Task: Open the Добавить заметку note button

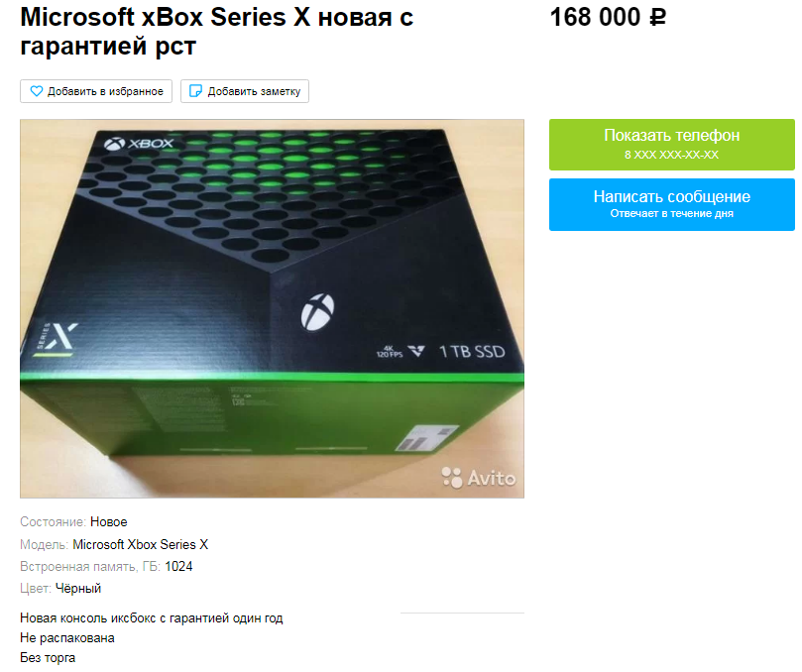Action: pos(245,91)
